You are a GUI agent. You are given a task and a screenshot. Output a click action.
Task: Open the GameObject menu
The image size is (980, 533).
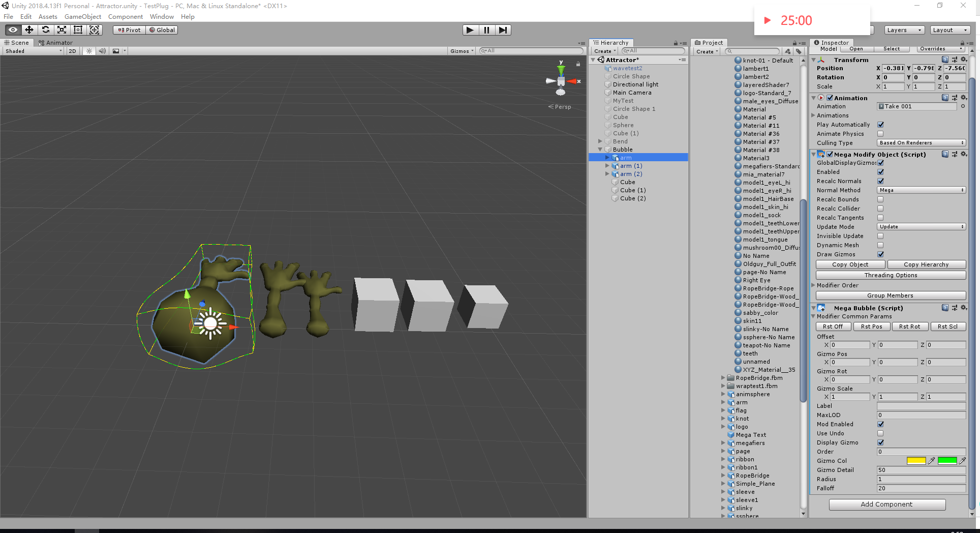pyautogui.click(x=82, y=16)
